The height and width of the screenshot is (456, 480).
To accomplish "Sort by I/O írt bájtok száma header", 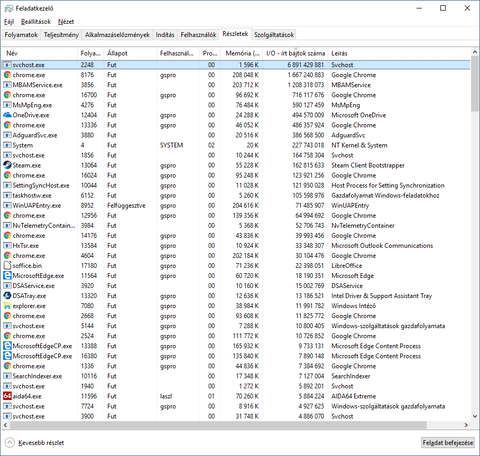I will pyautogui.click(x=295, y=53).
